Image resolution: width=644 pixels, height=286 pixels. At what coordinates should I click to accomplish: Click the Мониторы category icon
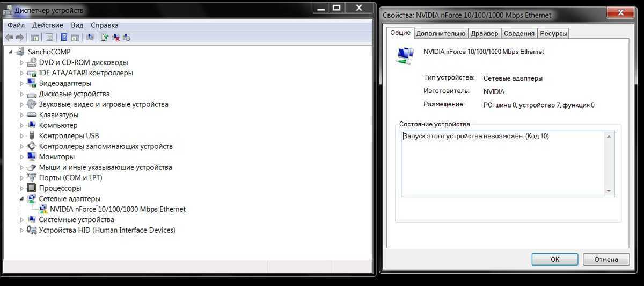pos(32,156)
